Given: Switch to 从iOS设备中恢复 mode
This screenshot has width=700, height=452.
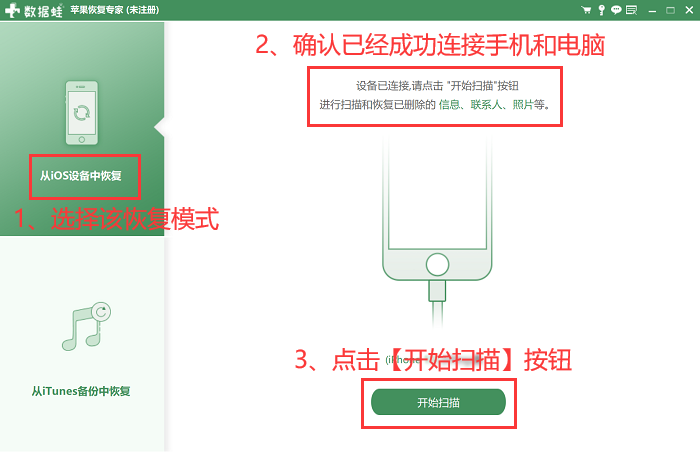Looking at the screenshot, I should [81, 176].
